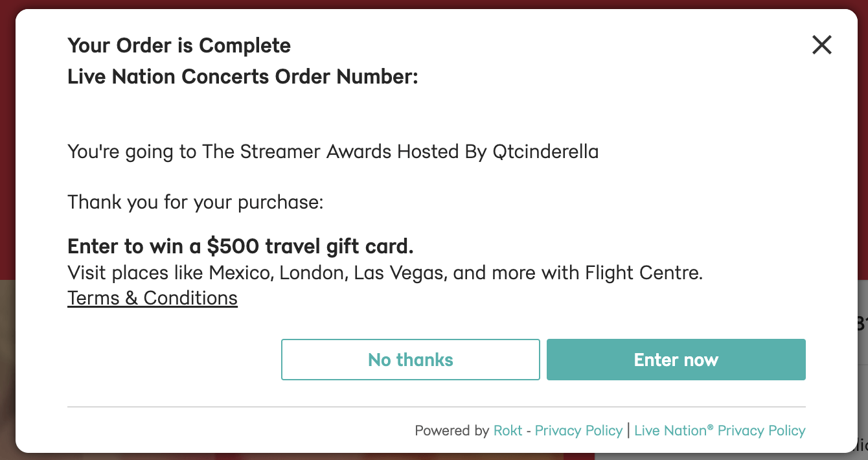The image size is (868, 460).
Task: Select the Live Nation Concerts Order Number text
Action: (x=242, y=76)
